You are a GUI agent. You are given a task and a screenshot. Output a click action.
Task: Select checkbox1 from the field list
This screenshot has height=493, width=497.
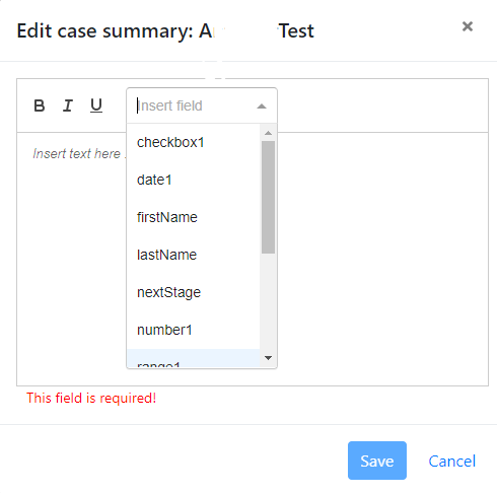(193, 143)
